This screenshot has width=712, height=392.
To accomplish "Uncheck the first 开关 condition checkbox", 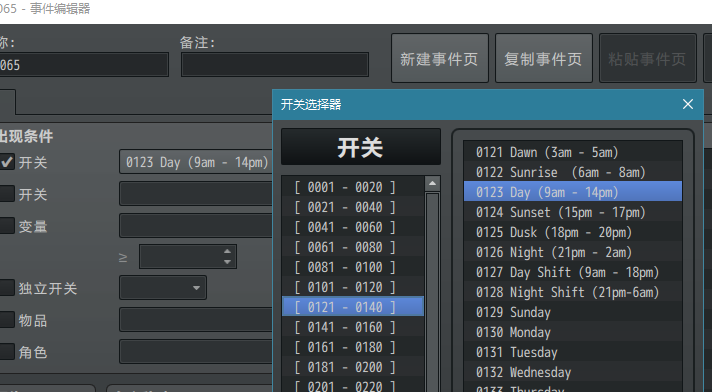I will tap(6, 162).
